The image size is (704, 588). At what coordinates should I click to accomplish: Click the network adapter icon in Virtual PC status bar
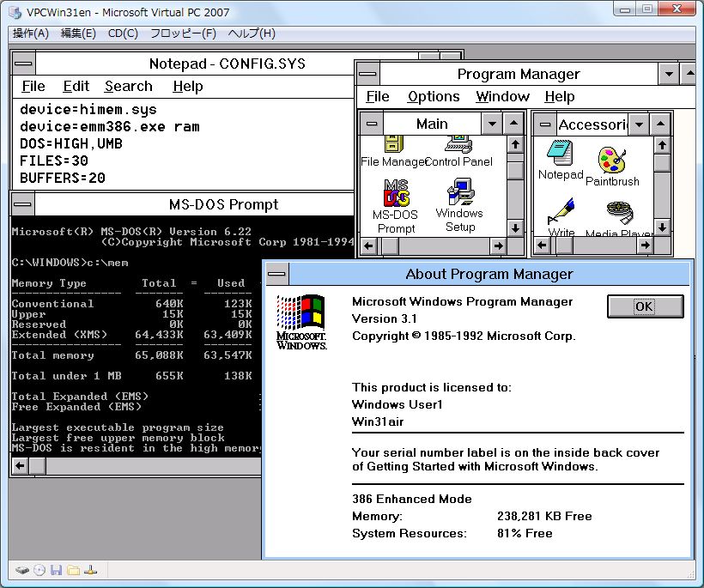[91, 571]
